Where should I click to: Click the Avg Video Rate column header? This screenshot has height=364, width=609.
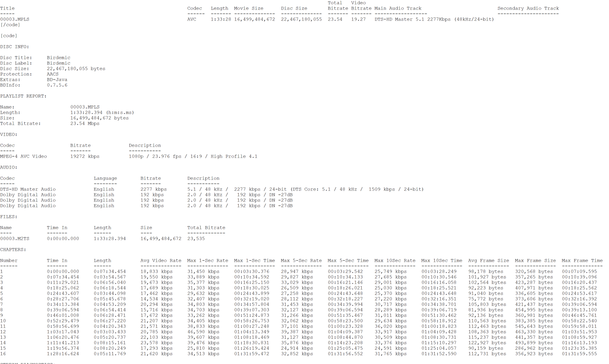(x=161, y=260)
